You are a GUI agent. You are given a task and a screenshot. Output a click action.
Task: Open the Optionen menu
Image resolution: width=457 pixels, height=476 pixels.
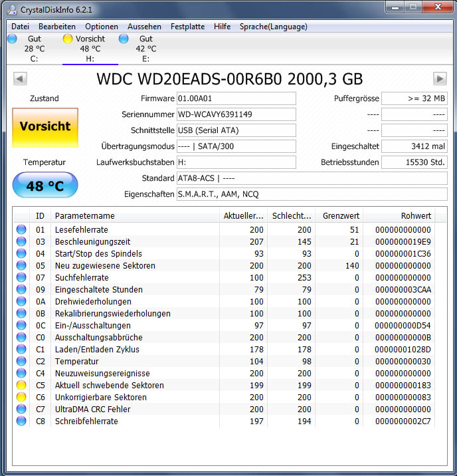102,27
